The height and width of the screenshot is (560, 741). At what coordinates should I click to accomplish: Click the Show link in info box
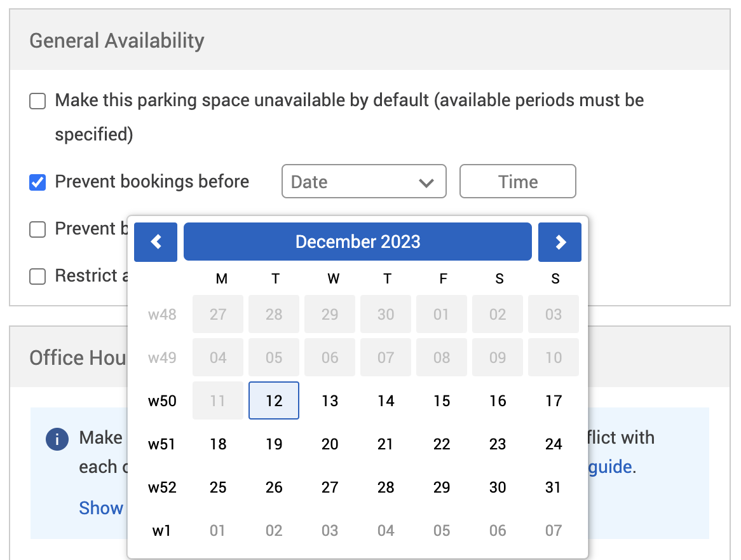point(101,508)
